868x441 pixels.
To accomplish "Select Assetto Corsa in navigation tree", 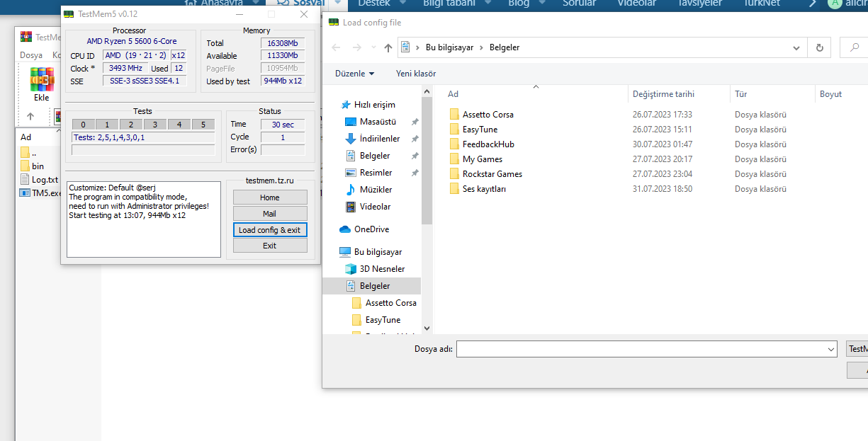I will [x=391, y=303].
